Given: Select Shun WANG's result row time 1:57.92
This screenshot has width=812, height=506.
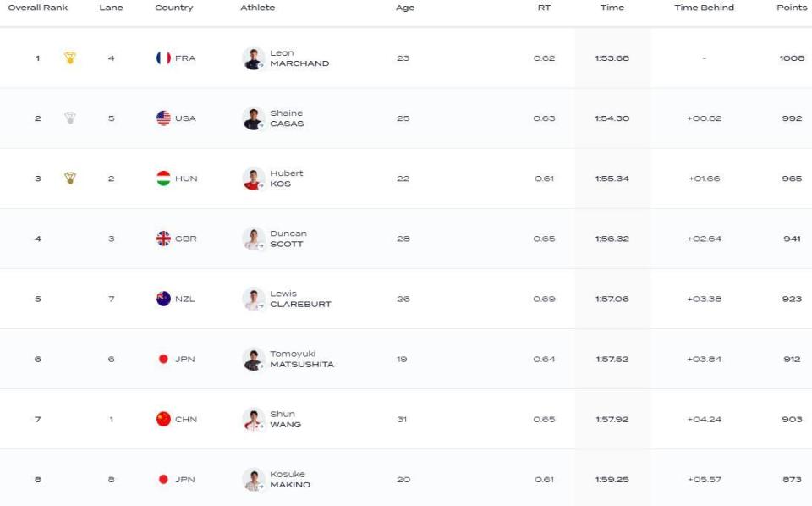Looking at the screenshot, I should click(x=612, y=419).
